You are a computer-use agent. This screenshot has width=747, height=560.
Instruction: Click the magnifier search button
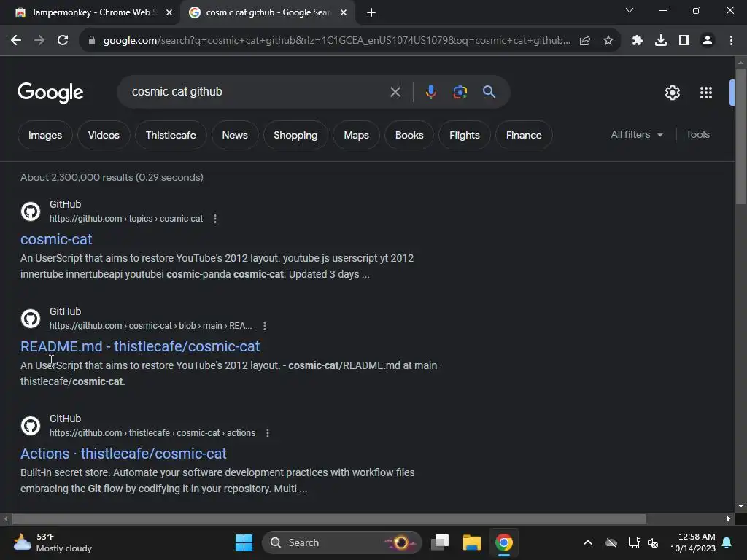(x=489, y=92)
